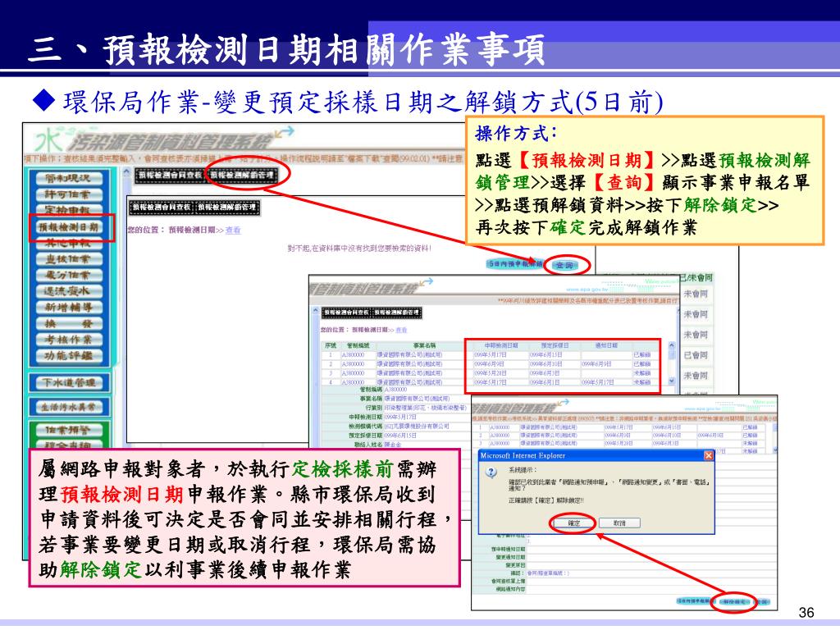Viewport: 840px width, 630px height.
Task: Click www.epa.gov.tw link in middle window header
Action: click(587, 290)
